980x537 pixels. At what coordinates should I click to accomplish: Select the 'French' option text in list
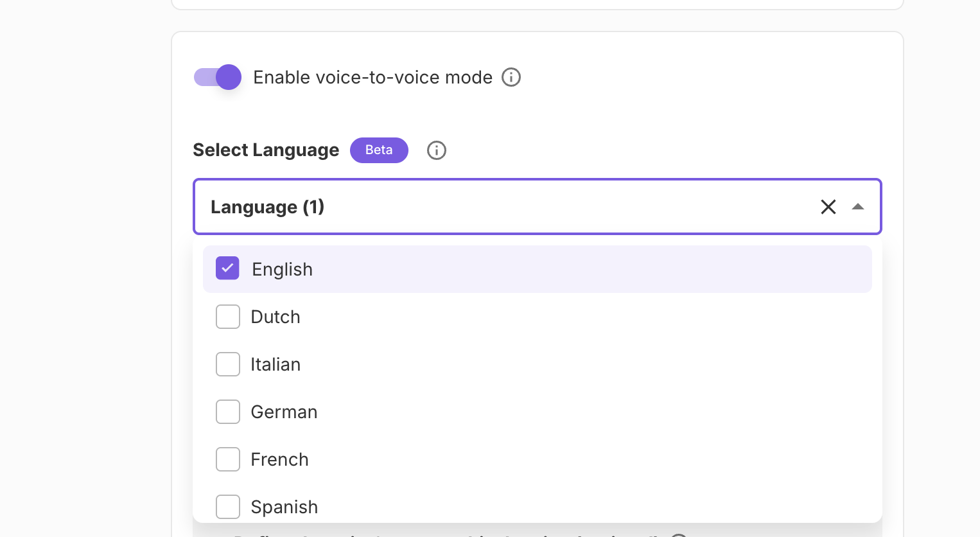(x=279, y=459)
